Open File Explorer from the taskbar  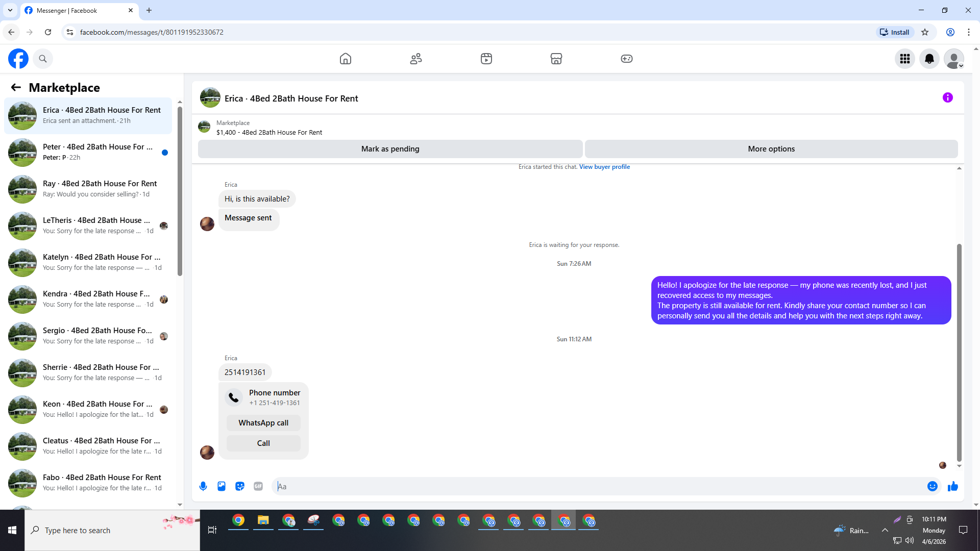(263, 521)
